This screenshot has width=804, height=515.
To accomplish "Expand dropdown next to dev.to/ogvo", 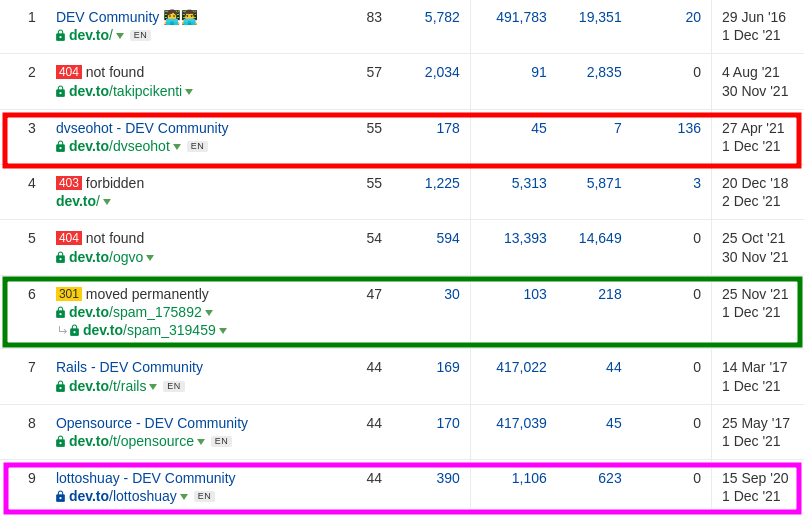I will click(x=150, y=258).
